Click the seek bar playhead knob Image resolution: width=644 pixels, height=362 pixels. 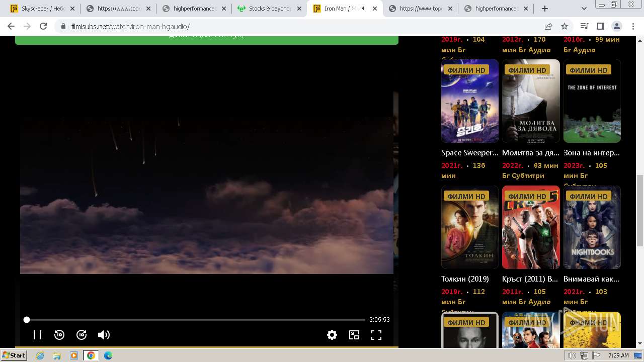pos(27,320)
